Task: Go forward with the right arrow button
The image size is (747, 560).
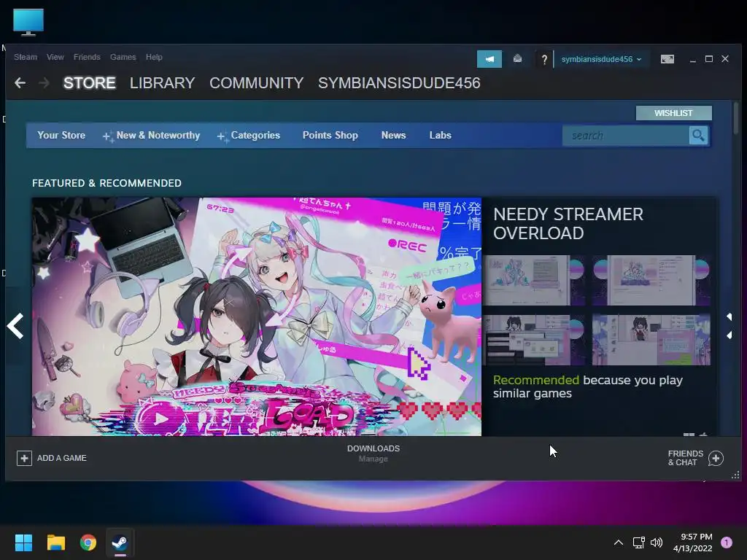Action: click(44, 83)
